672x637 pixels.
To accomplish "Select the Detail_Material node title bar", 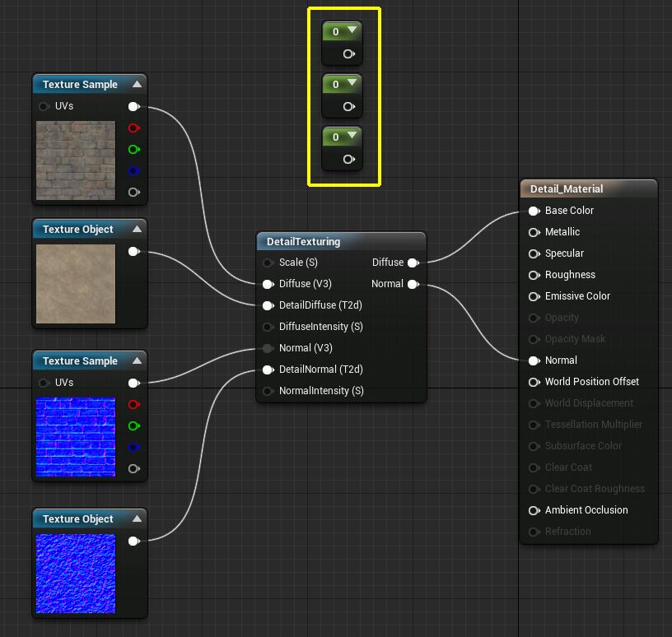I will pos(589,188).
